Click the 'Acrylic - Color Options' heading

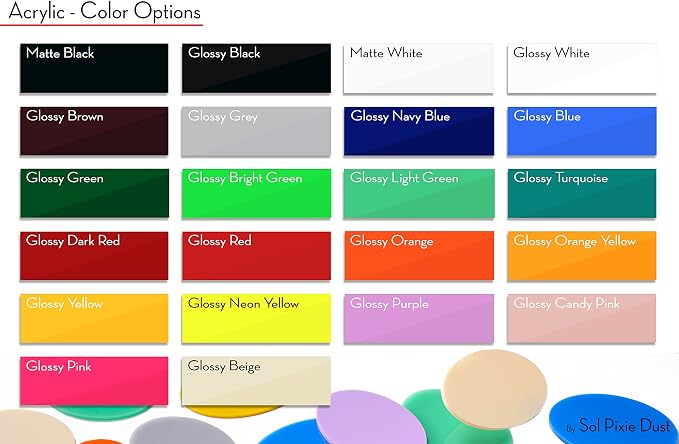point(104,11)
